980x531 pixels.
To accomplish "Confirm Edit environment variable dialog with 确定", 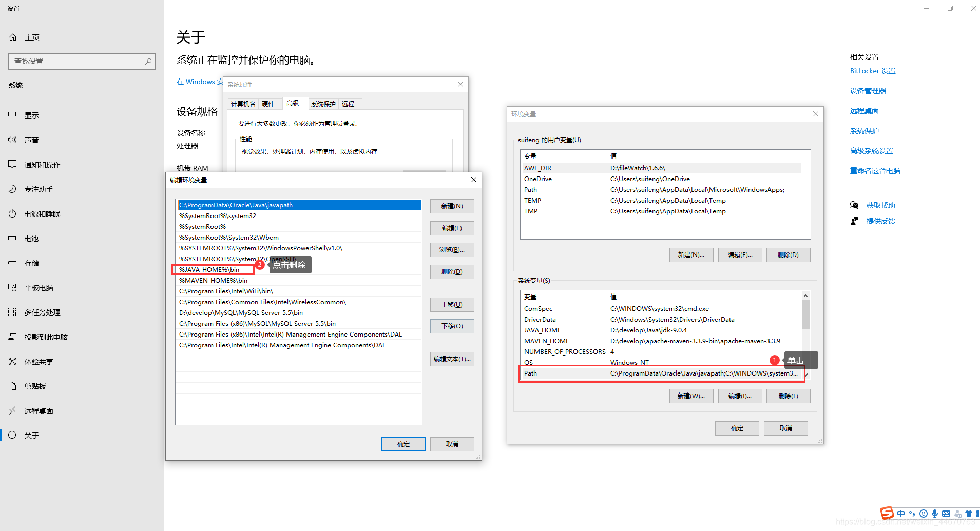I will 403,444.
